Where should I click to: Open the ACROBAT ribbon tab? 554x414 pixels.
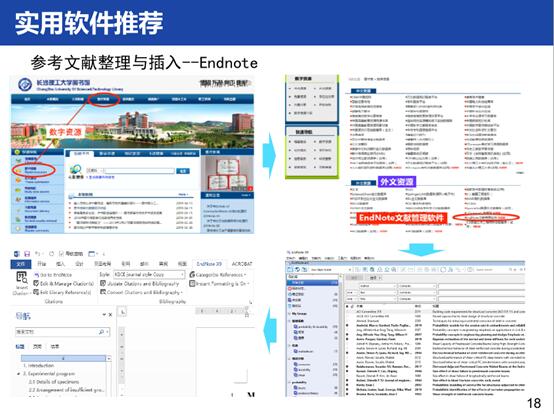[242, 264]
